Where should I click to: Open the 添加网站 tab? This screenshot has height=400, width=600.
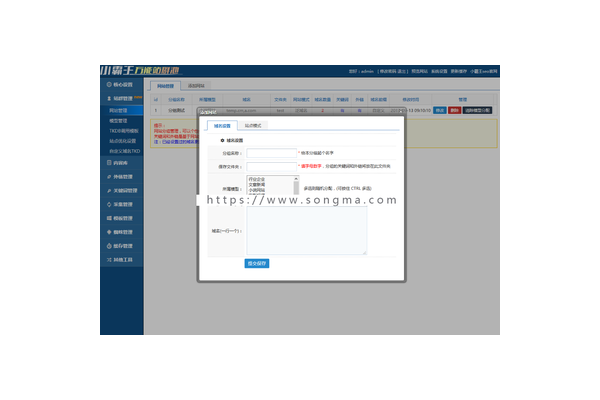(x=199, y=86)
